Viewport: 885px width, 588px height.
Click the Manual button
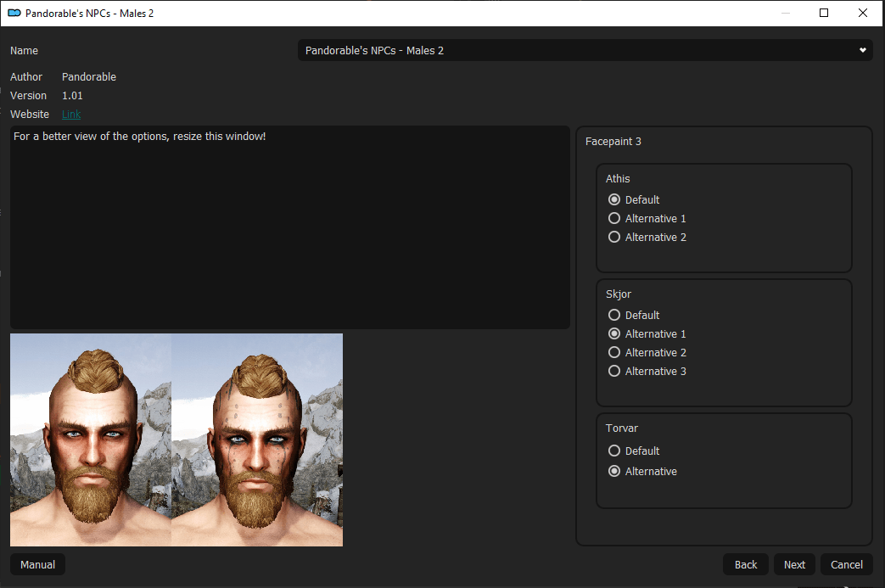click(x=38, y=564)
